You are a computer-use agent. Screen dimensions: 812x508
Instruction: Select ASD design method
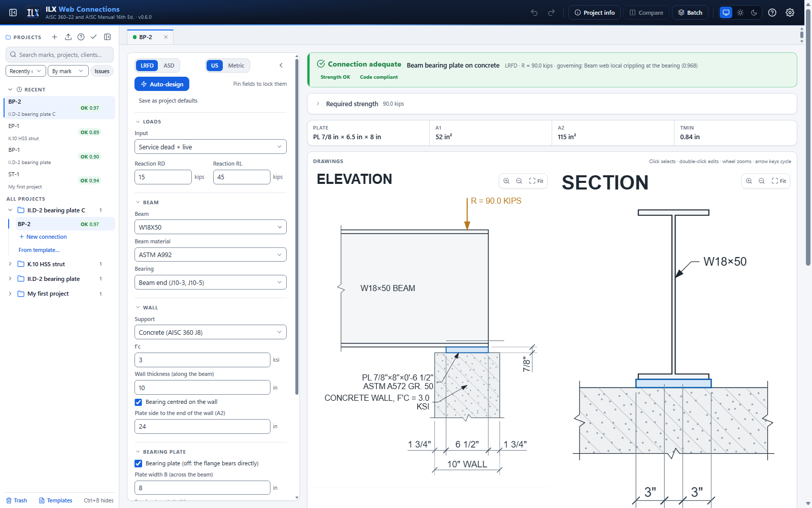[x=169, y=66]
